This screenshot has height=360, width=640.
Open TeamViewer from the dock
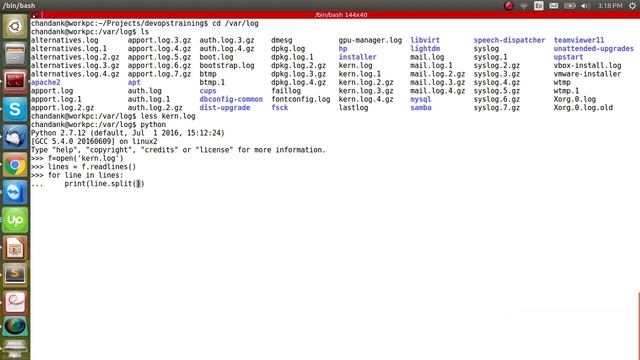15,192
